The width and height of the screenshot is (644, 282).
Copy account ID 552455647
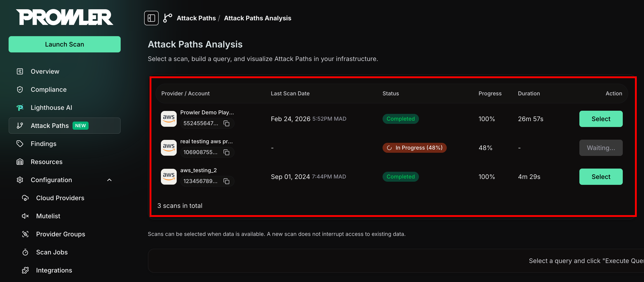click(226, 123)
